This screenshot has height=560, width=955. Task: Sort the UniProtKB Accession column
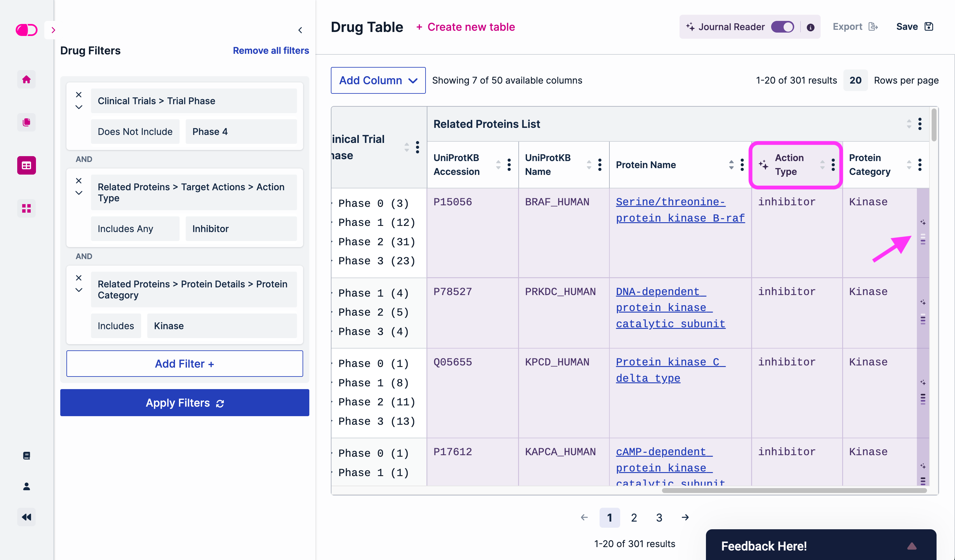pos(498,164)
